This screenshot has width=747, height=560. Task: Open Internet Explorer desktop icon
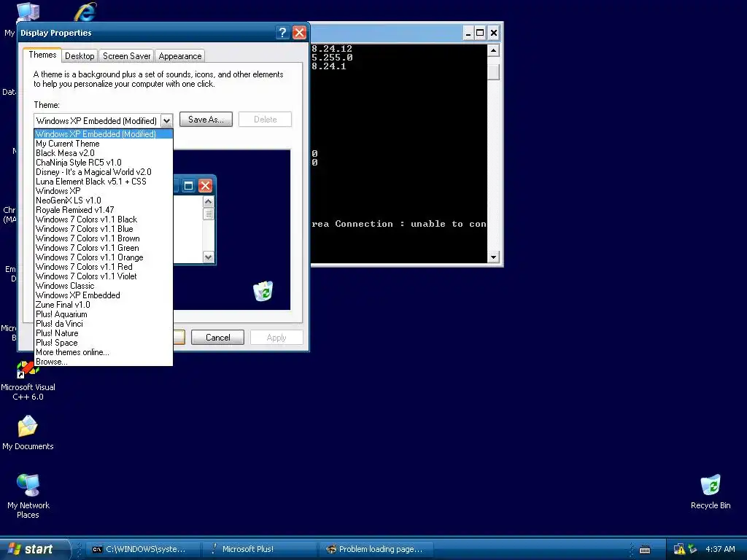(85, 12)
